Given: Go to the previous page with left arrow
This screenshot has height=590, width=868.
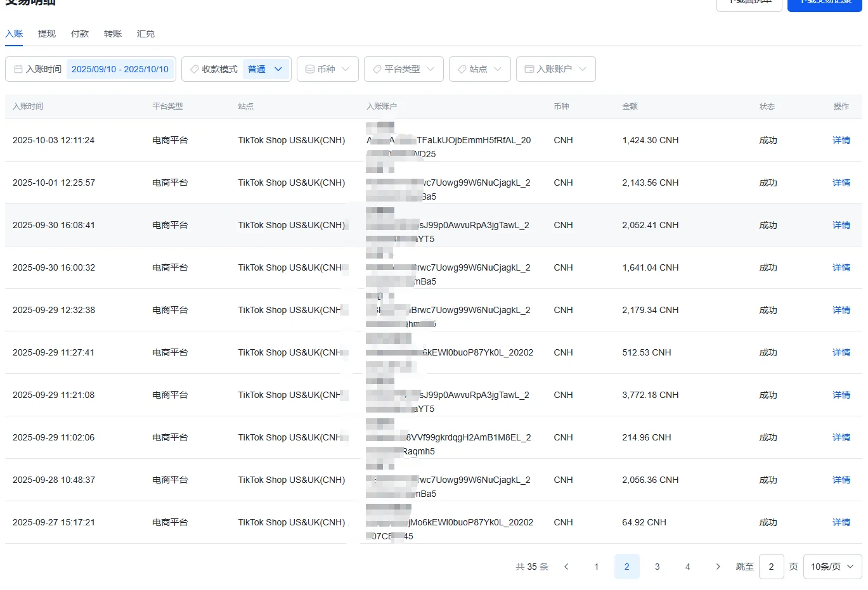Looking at the screenshot, I should (x=566, y=567).
